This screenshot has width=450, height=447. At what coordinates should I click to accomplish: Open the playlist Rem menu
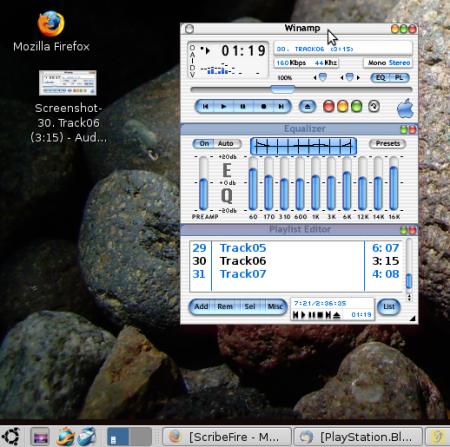pos(225,306)
